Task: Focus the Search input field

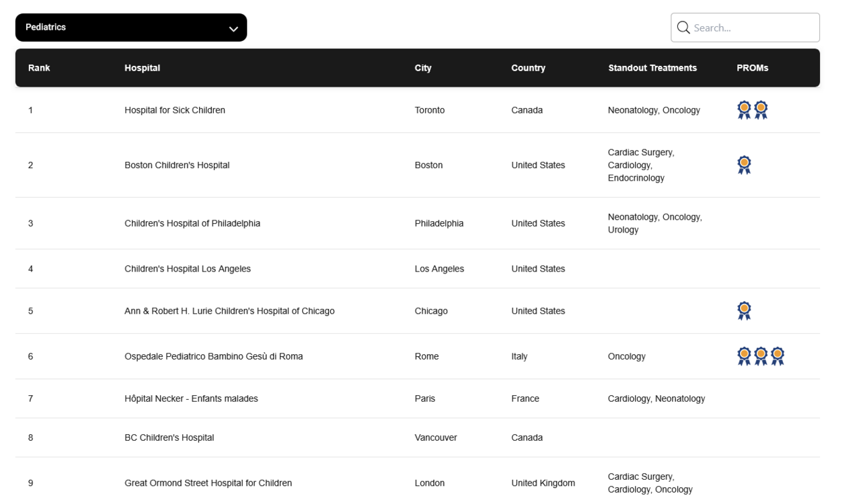Action: 753,28
